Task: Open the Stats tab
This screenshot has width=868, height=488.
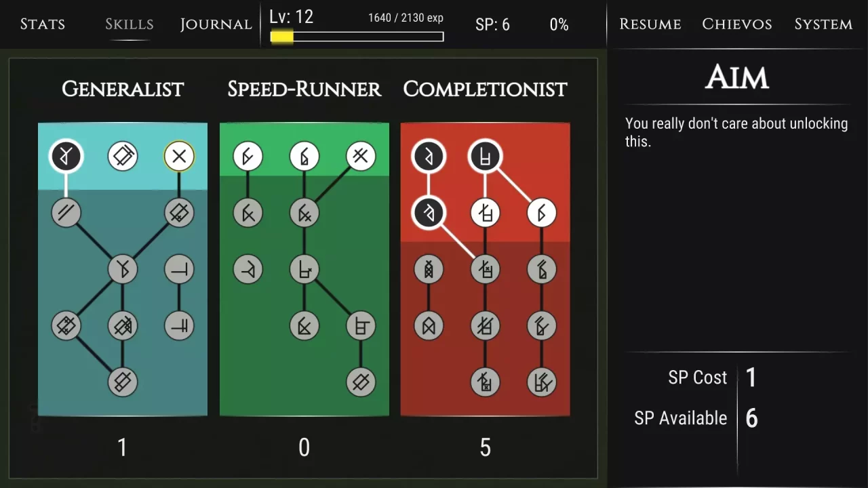Action: click(x=42, y=24)
